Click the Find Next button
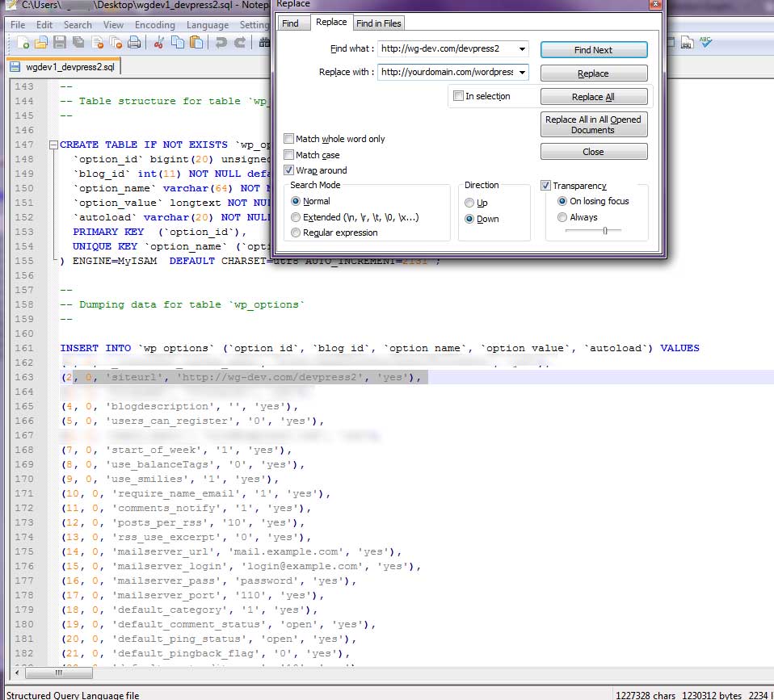 pos(594,50)
